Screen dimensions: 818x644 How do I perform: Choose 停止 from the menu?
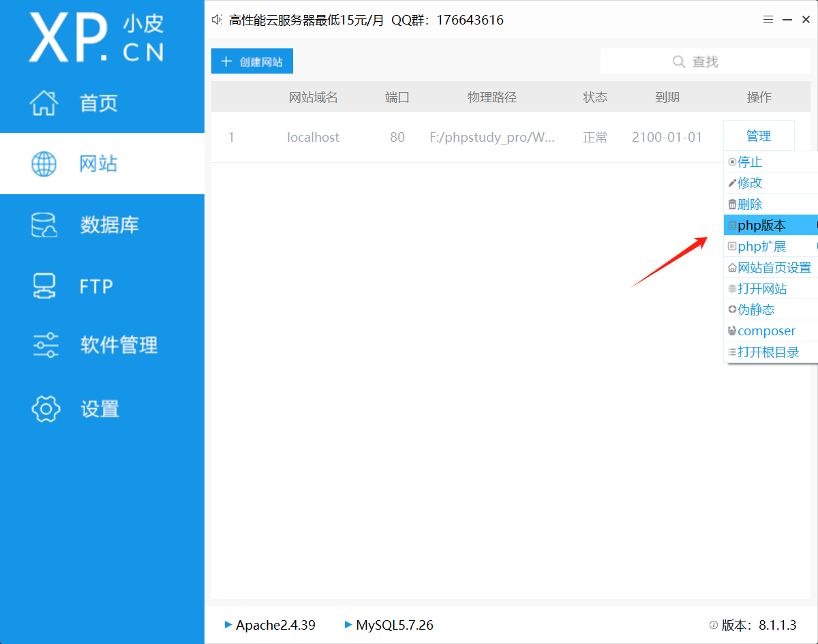pos(771,162)
